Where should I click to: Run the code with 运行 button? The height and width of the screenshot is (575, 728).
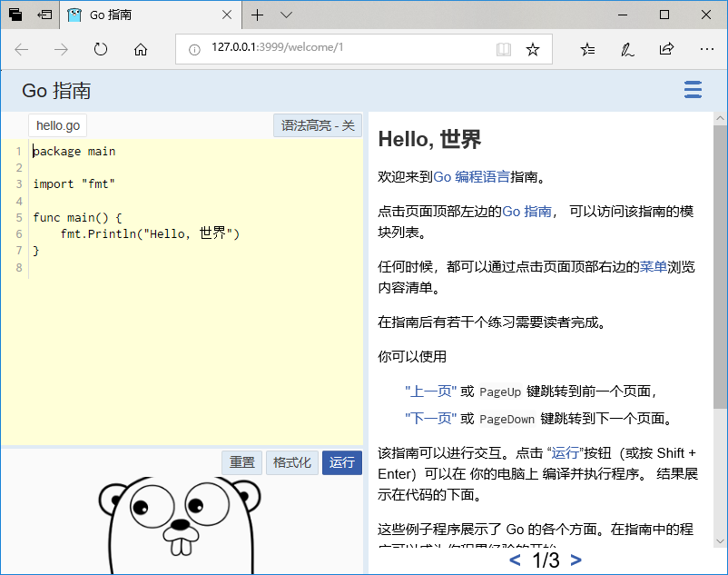[341, 462]
